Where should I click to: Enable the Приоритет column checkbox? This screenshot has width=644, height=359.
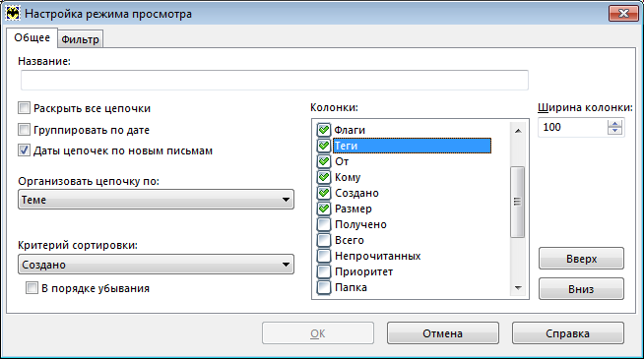pos(324,271)
